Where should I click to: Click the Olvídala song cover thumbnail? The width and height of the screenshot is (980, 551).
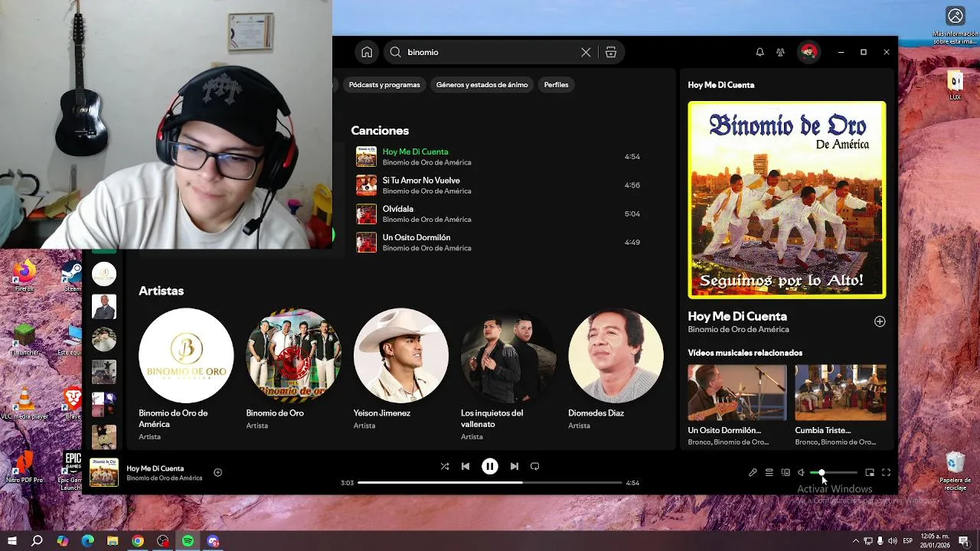[366, 214]
